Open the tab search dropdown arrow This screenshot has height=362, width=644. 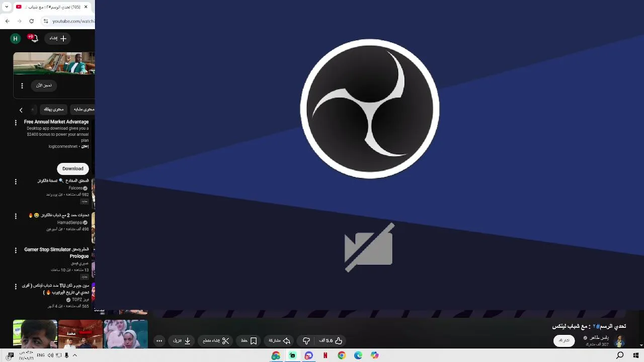7,7
